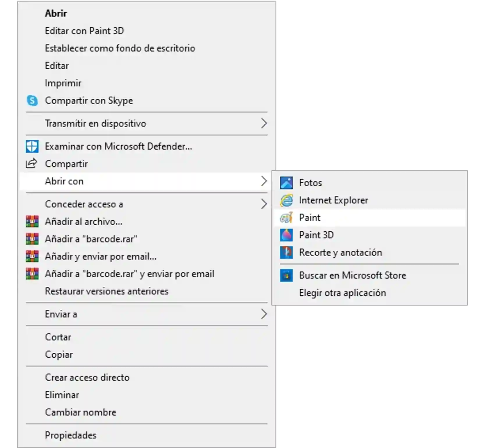Click the Recorte y anotación icon

286,252
